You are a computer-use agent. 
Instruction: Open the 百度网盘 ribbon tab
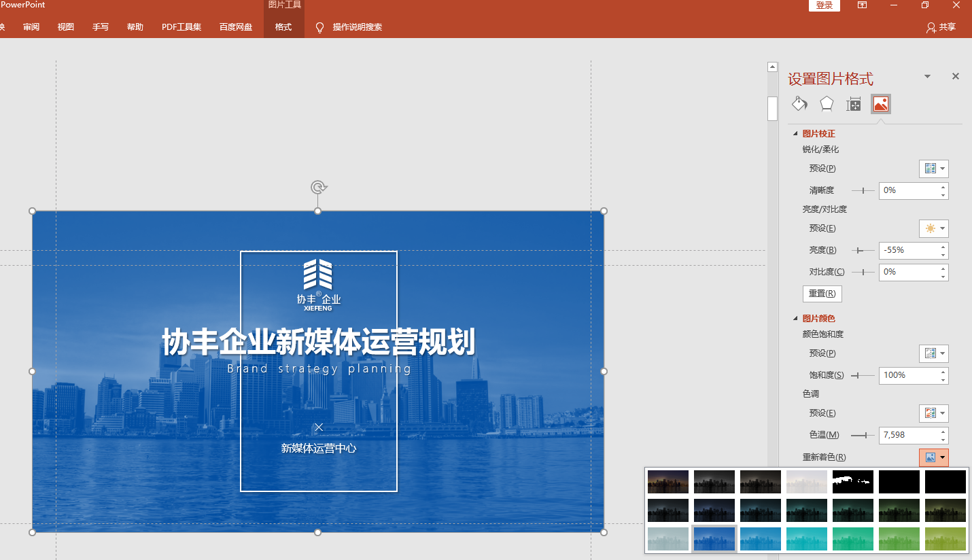coord(236,27)
